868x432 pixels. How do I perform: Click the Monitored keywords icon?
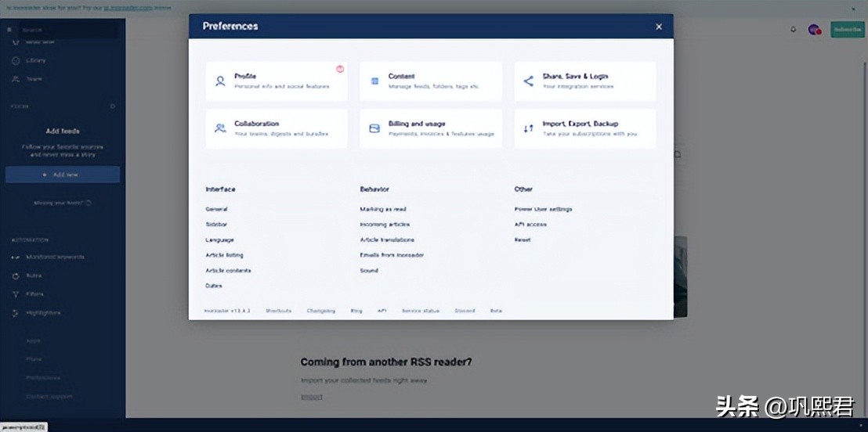[16, 257]
